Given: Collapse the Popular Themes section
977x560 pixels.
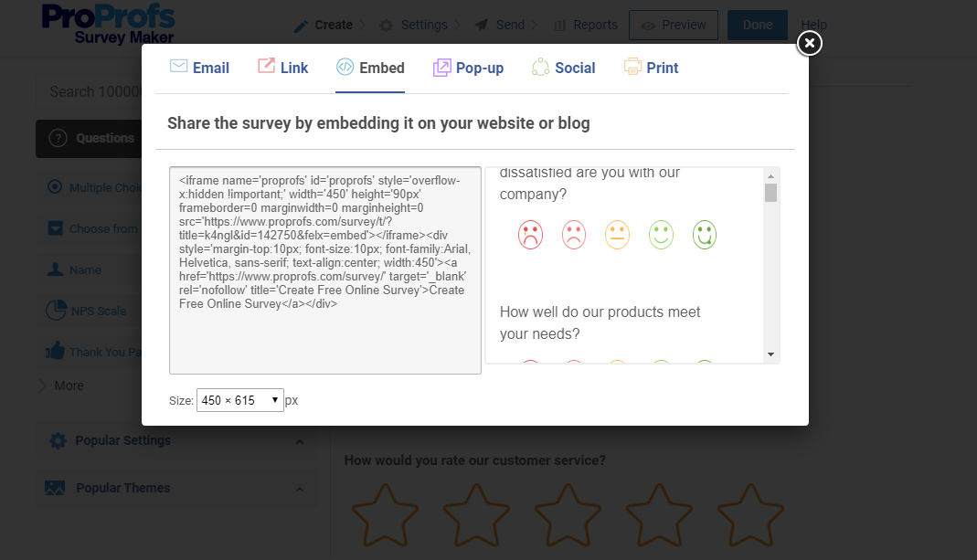Looking at the screenshot, I should [300, 489].
